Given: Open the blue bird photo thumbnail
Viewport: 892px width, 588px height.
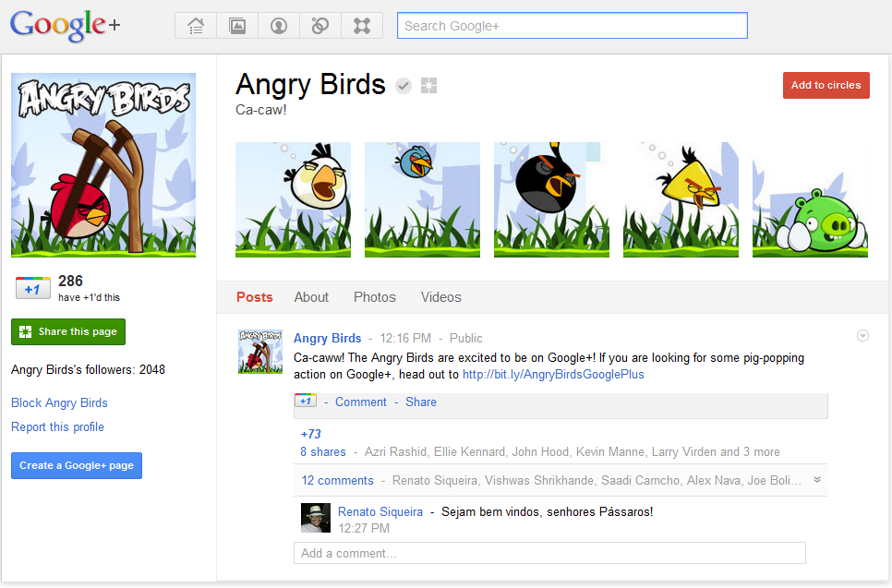Looking at the screenshot, I should coord(422,199).
